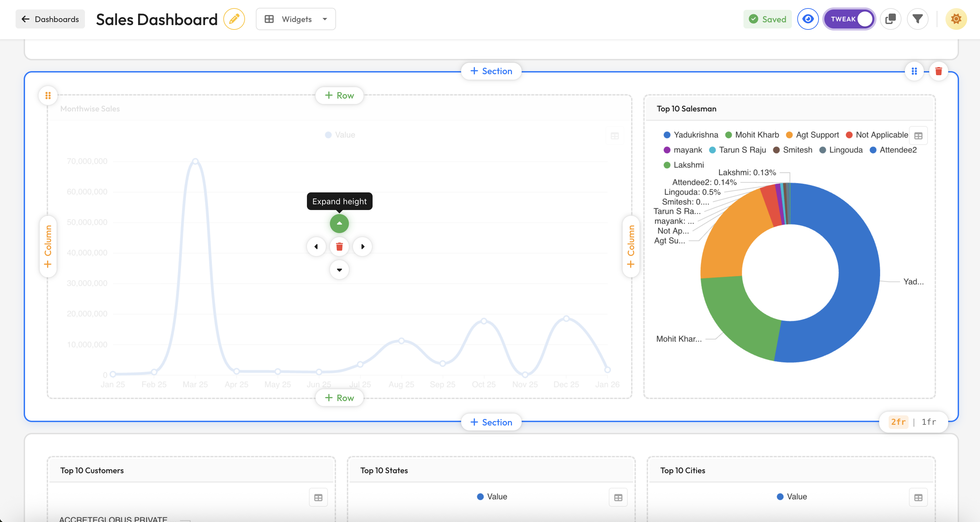This screenshot has width=980, height=522.
Task: Open the Widgets dropdown
Action: click(x=296, y=19)
